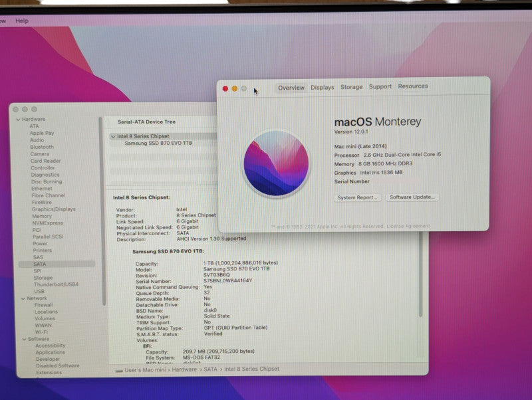Click the macOS Monterey logo image

tap(276, 163)
